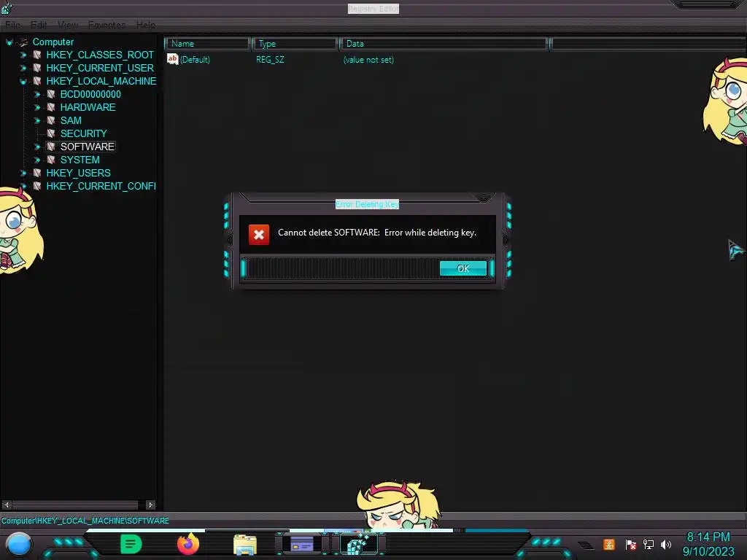Expand HKEY_CLASSES_ROOT arrow
Image resolution: width=747 pixels, height=560 pixels.
[23, 55]
